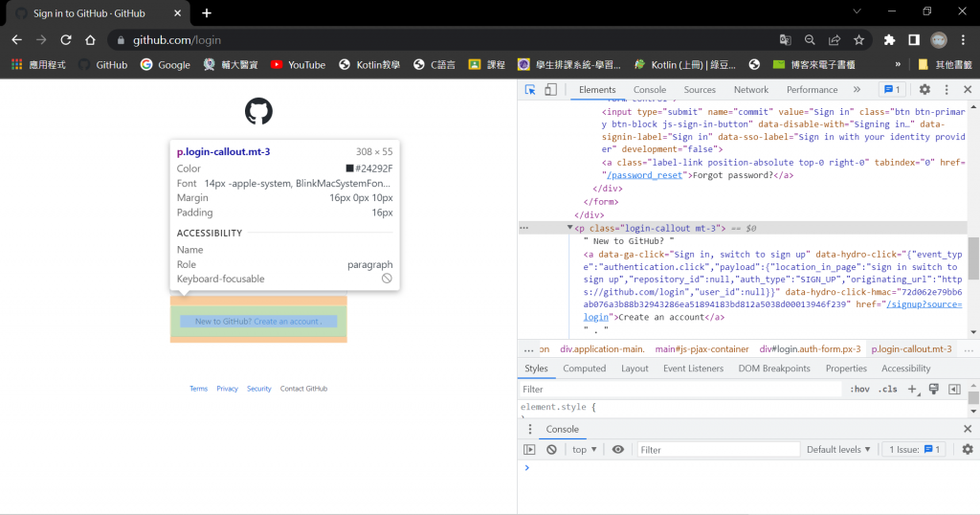Open DevTools settings gear icon
This screenshot has width=980, height=515.
(924, 89)
